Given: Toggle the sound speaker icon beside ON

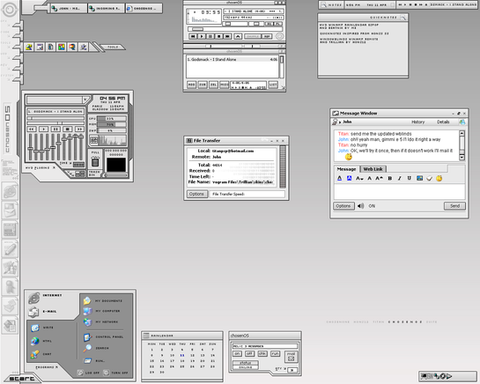Looking at the screenshot, I should click(361, 206).
